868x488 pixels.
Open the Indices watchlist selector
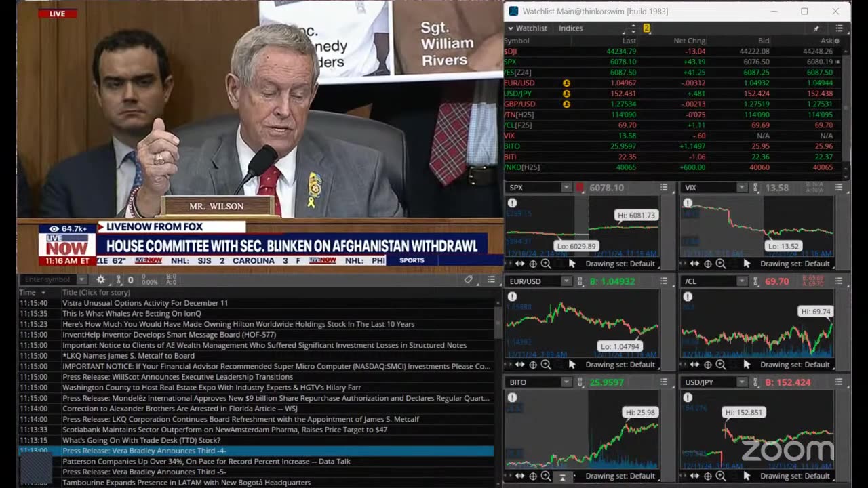pos(570,28)
